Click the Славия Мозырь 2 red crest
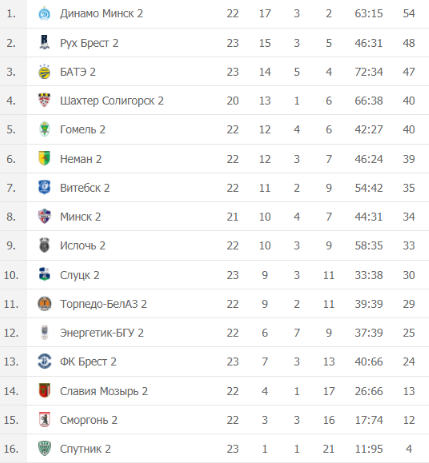This screenshot has width=429, height=463. point(44,391)
